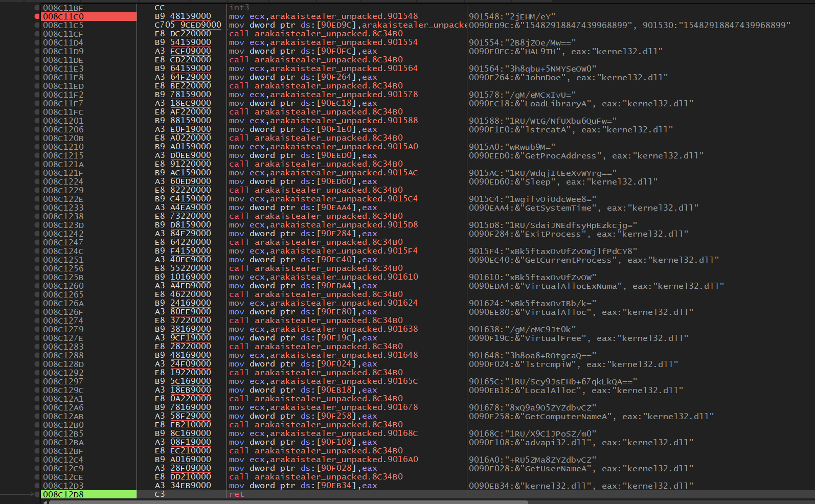Screen dimensions: 815x504
Task: Select call instruction at address 008C11CF
Action: (315, 34)
